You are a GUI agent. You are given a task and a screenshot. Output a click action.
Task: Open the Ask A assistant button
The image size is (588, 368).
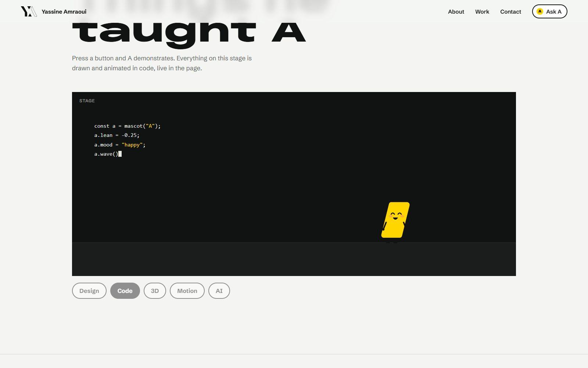pos(549,11)
